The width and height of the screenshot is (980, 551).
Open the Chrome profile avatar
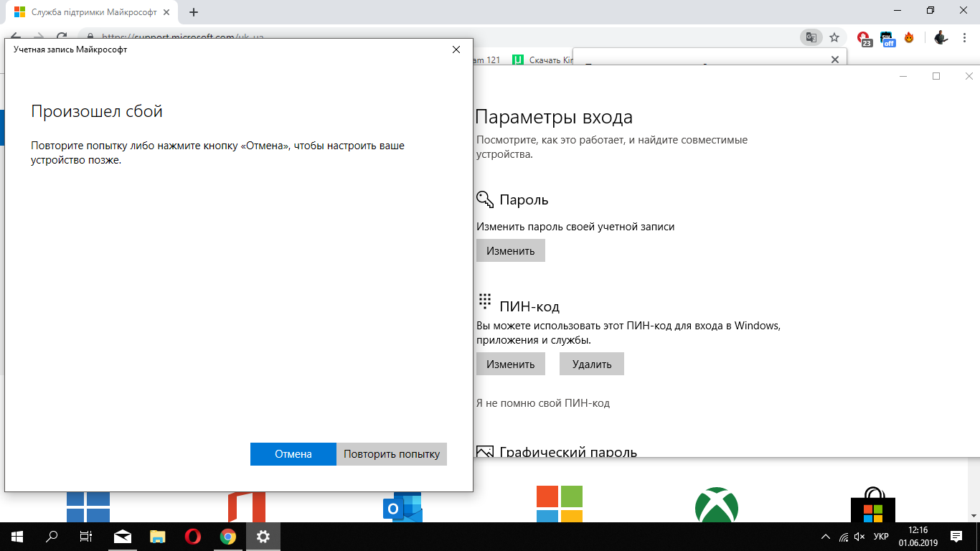tap(941, 37)
